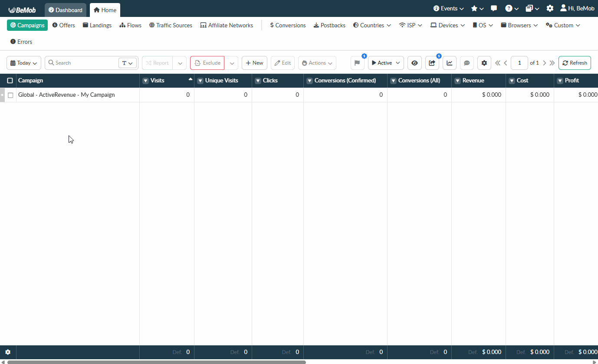The height and width of the screenshot is (364, 598).
Task: Expand the Exclude options arrow
Action: pos(232,63)
